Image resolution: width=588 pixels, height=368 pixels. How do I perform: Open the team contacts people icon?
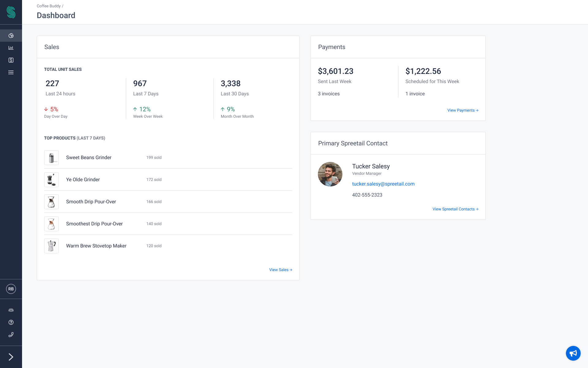click(11, 310)
